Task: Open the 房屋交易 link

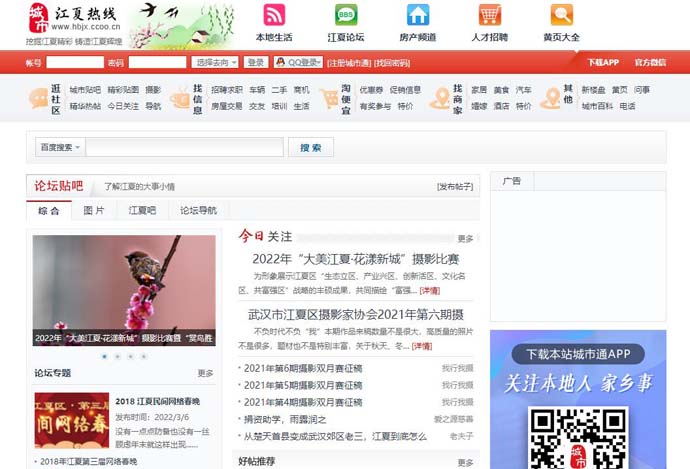Action: point(227,106)
